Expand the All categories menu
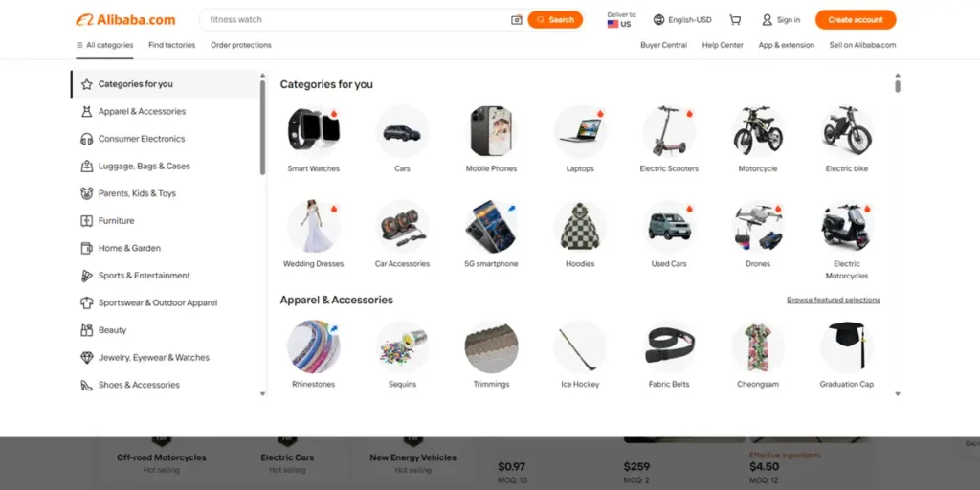 pyautogui.click(x=104, y=45)
